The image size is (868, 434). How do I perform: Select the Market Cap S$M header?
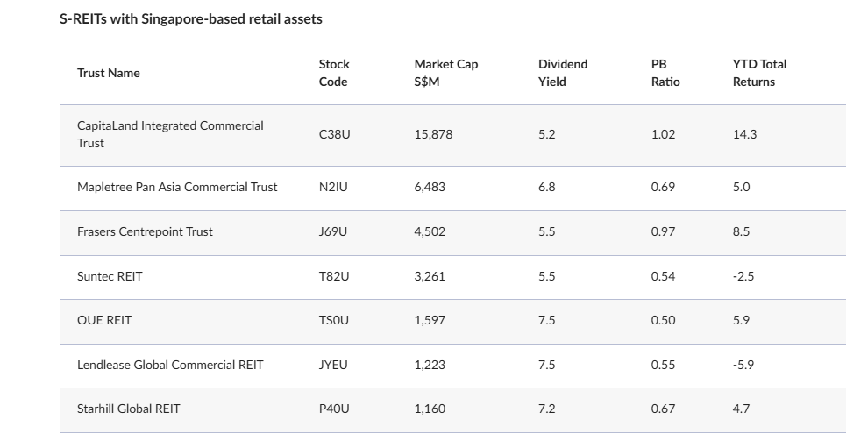pyautogui.click(x=445, y=73)
